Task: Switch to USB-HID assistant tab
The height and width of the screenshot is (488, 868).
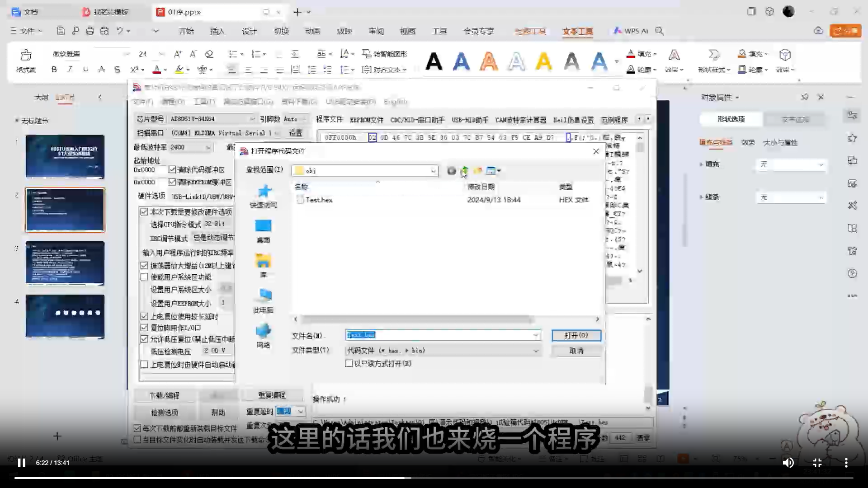Action: [470, 120]
